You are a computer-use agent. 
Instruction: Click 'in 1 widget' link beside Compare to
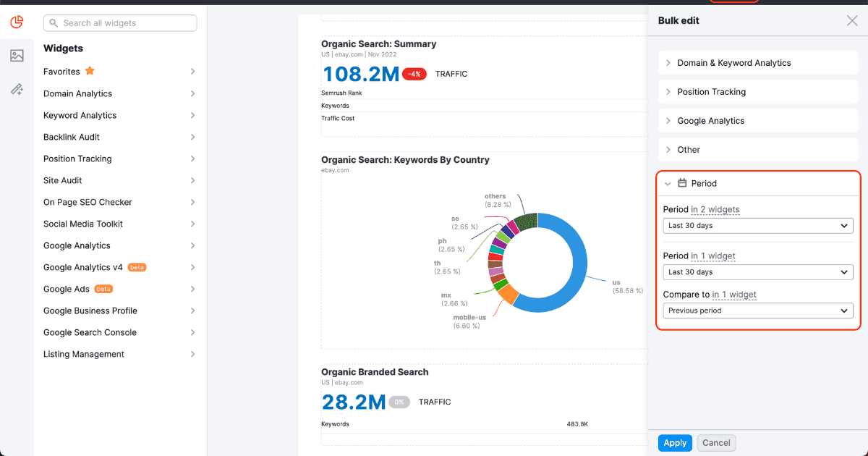[x=734, y=295]
